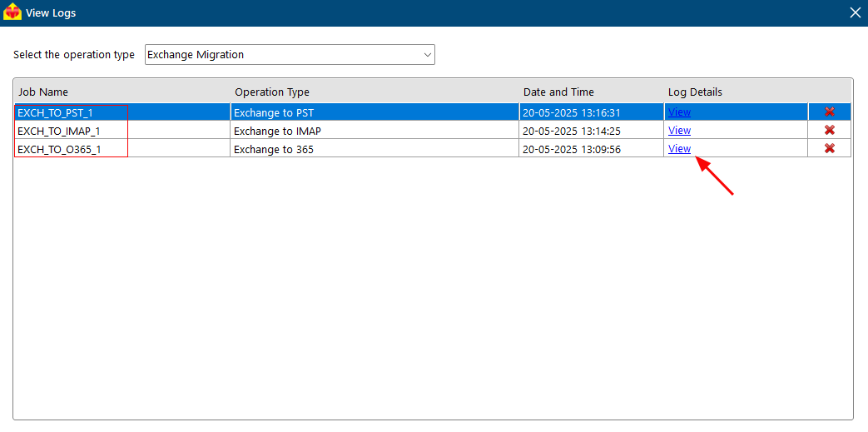The width and height of the screenshot is (868, 432).
Task: Close the View Logs window
Action: coord(855,12)
